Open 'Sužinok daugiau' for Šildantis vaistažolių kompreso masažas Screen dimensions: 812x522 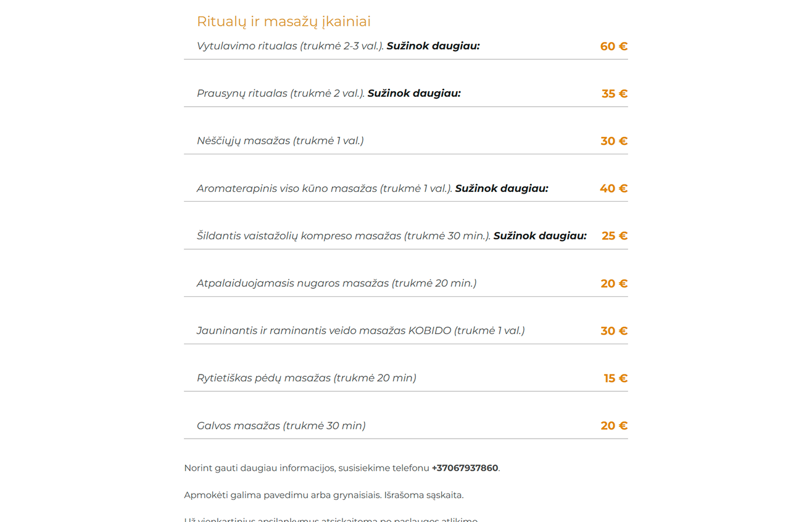[x=540, y=236]
